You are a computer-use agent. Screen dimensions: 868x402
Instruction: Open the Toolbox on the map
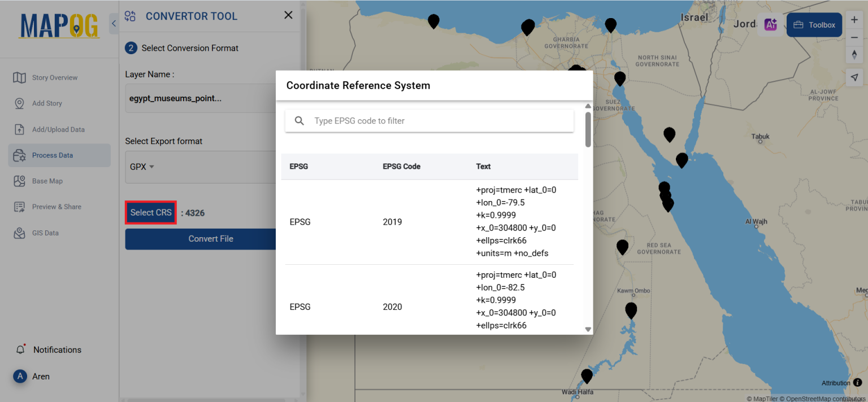point(814,25)
